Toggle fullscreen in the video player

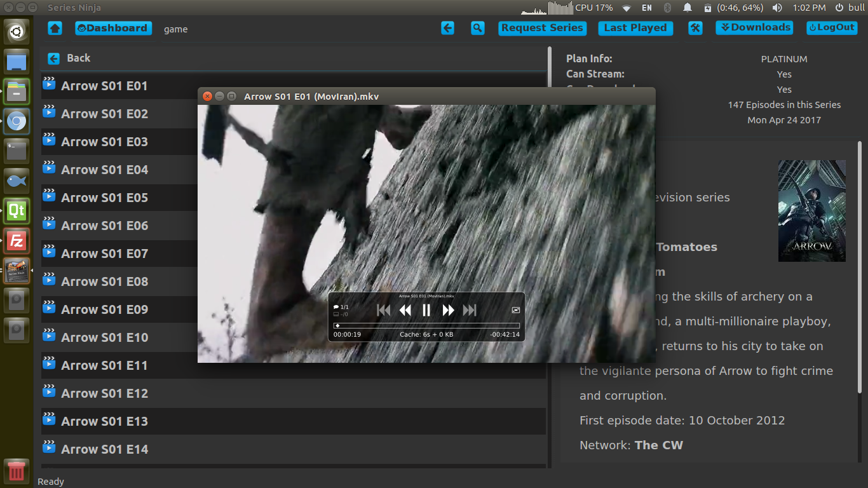click(x=516, y=310)
